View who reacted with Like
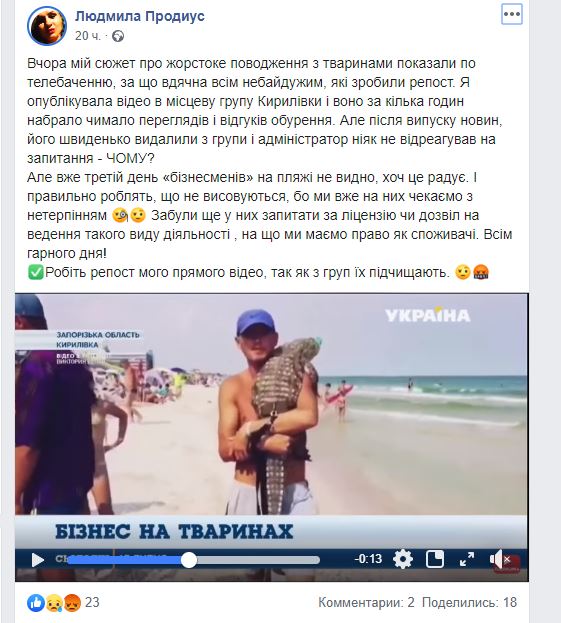561x623 pixels. tap(35, 603)
